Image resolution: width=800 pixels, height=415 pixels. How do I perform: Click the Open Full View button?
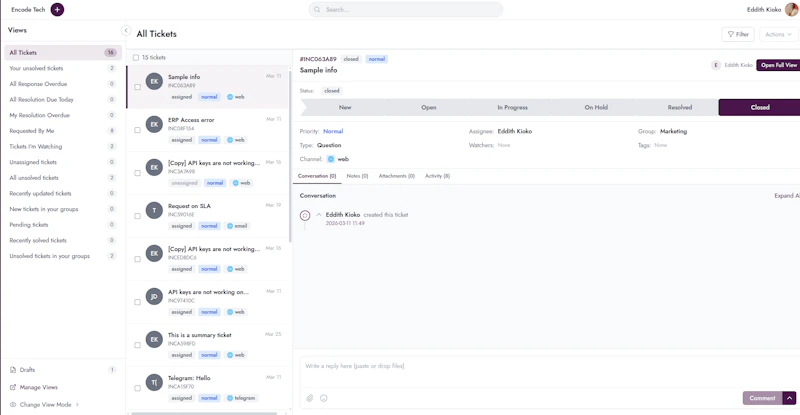pos(778,65)
